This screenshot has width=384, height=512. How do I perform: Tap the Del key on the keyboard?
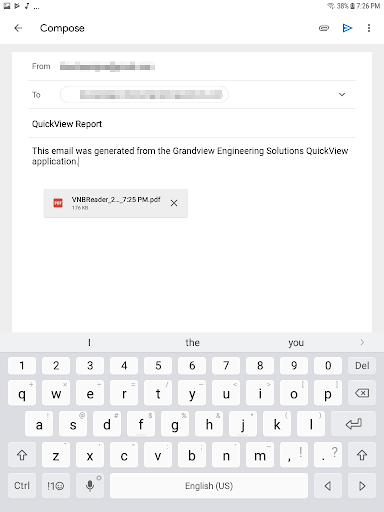coord(362,366)
